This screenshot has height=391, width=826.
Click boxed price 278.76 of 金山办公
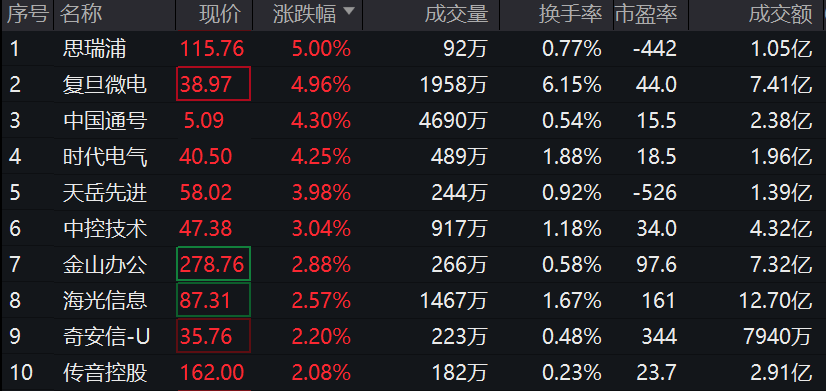point(213,264)
